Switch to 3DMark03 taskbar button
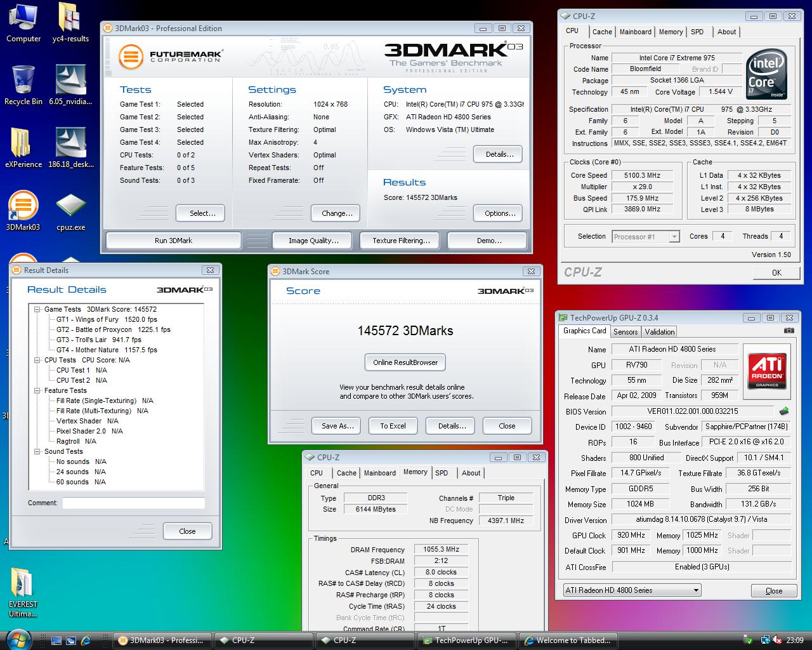The image size is (812, 650). [x=162, y=640]
